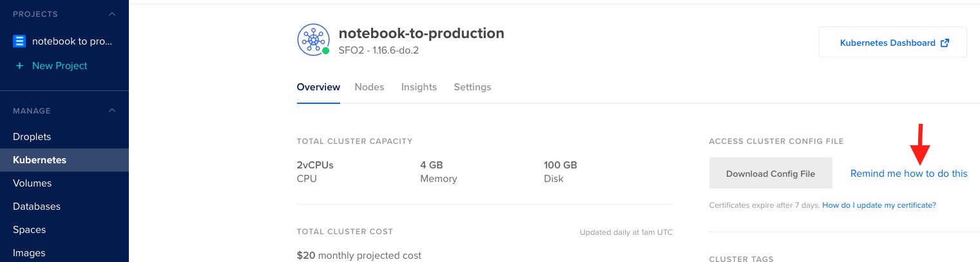
Task: Open Droplets in the sidebar
Action: pos(32,137)
